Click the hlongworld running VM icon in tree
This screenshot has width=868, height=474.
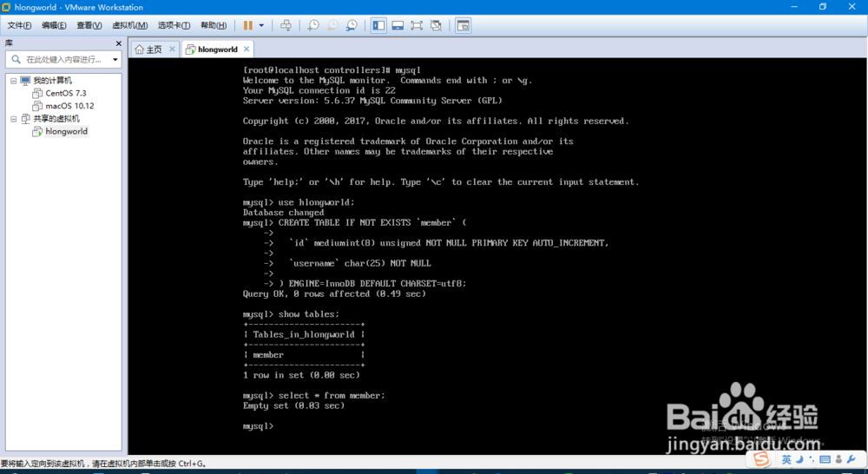[37, 131]
